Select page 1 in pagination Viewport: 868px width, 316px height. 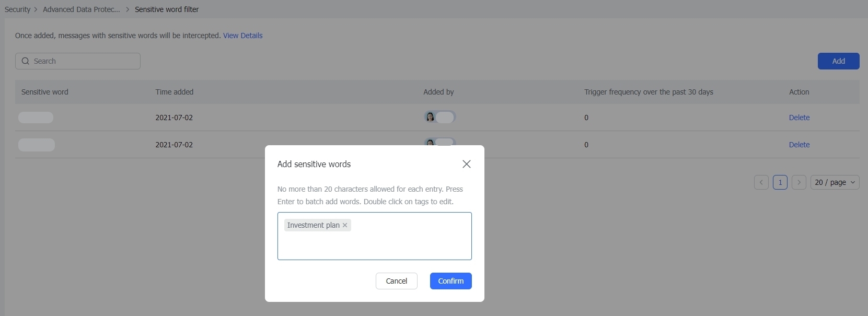tap(780, 182)
